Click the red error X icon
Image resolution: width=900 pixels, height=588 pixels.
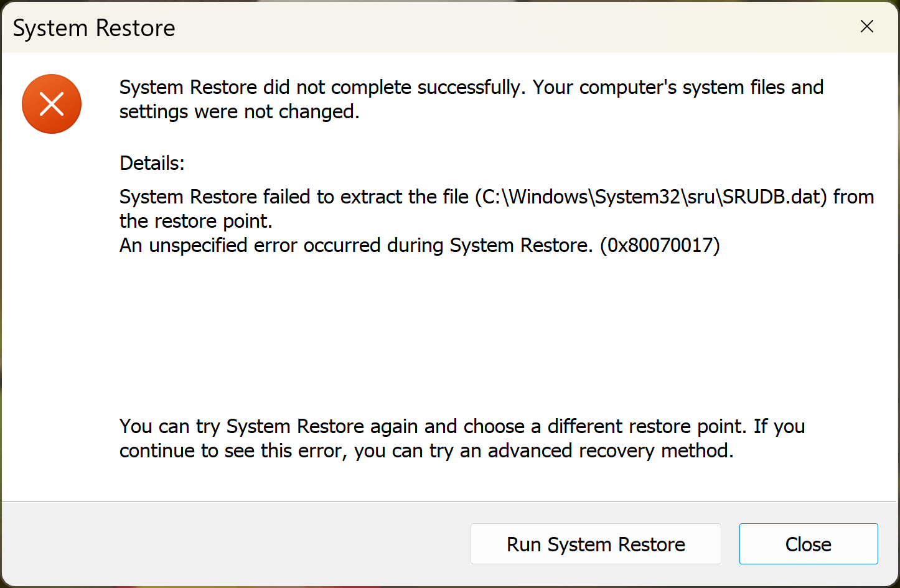tap(52, 104)
